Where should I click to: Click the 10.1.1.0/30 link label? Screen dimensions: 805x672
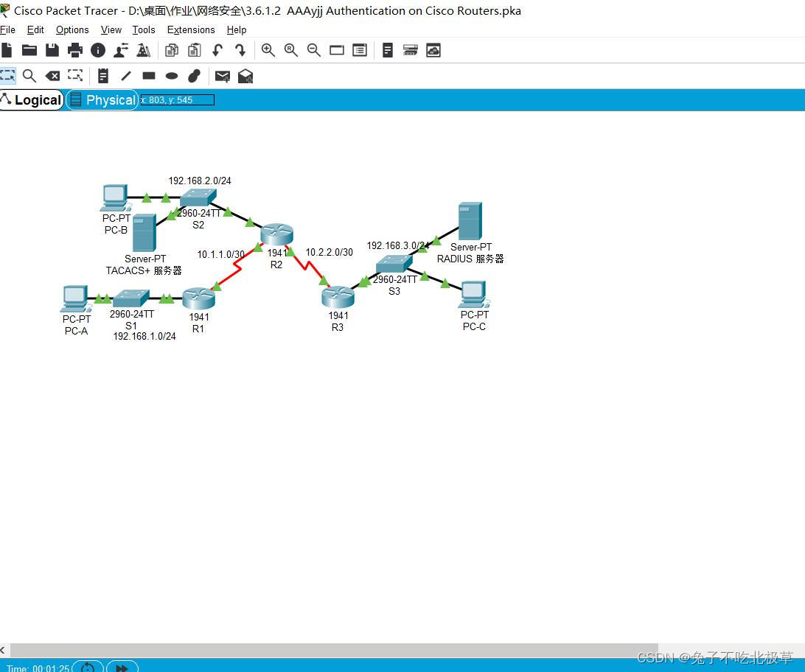point(220,254)
